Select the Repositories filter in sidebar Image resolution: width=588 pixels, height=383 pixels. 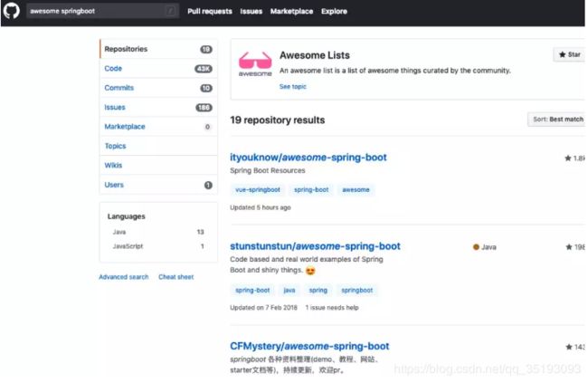(x=158, y=49)
